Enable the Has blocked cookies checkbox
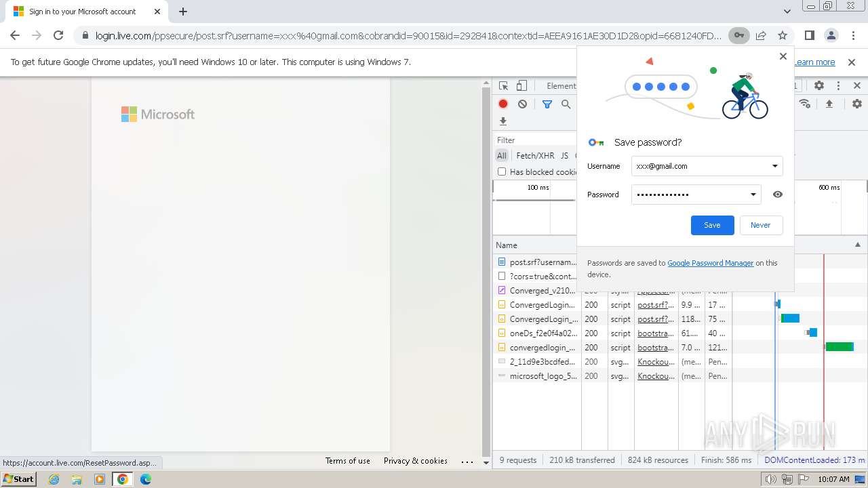868x488 pixels. pyautogui.click(x=502, y=171)
